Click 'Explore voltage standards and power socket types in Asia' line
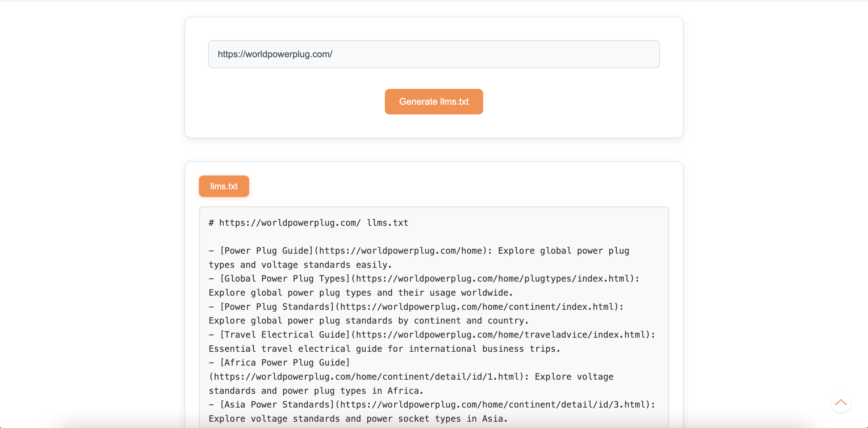868x428 pixels. pyautogui.click(x=358, y=419)
